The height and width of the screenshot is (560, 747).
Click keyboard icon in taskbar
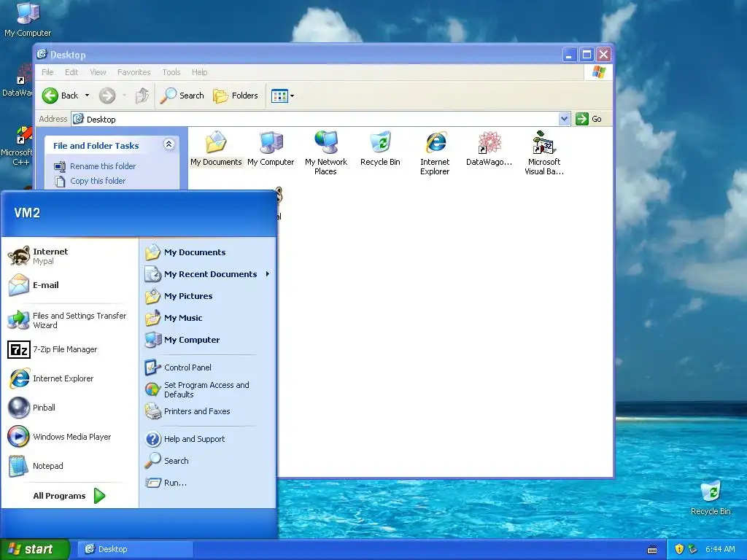652,550
